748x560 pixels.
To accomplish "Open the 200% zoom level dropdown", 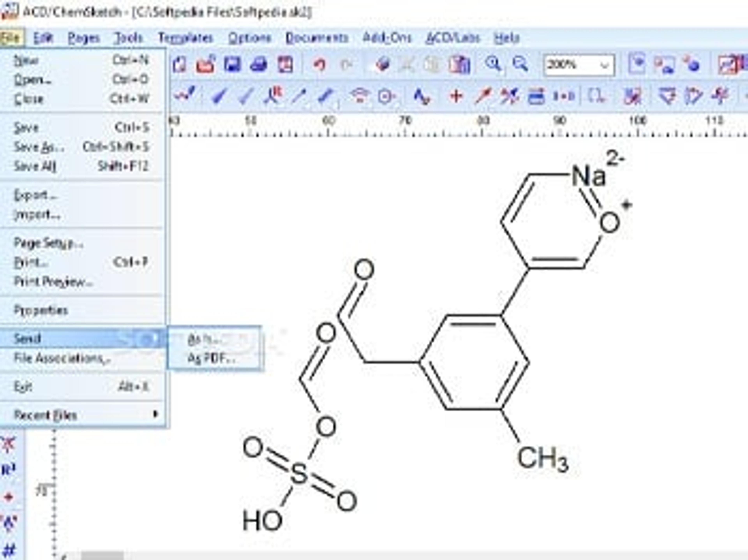I will pos(604,65).
